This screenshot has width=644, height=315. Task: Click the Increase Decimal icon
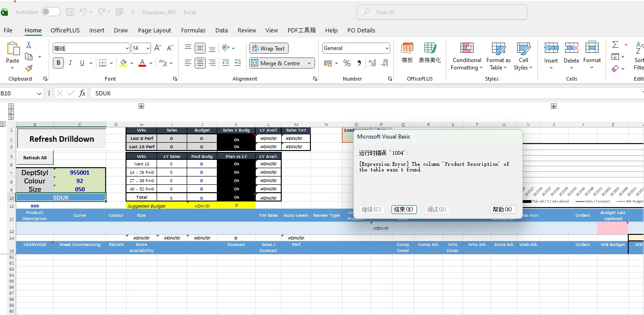(x=372, y=63)
